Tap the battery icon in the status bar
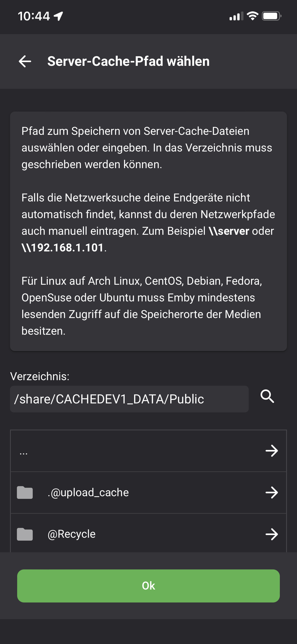This screenshot has height=644, width=297. click(271, 16)
